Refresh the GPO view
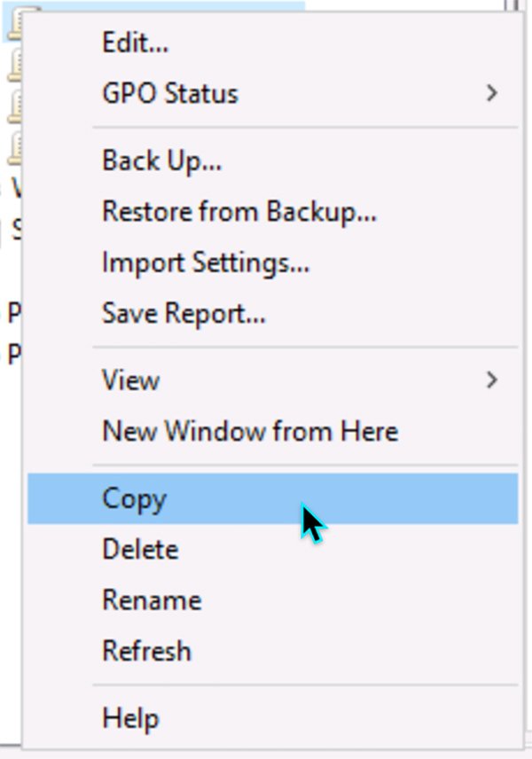532x759 pixels. [148, 651]
